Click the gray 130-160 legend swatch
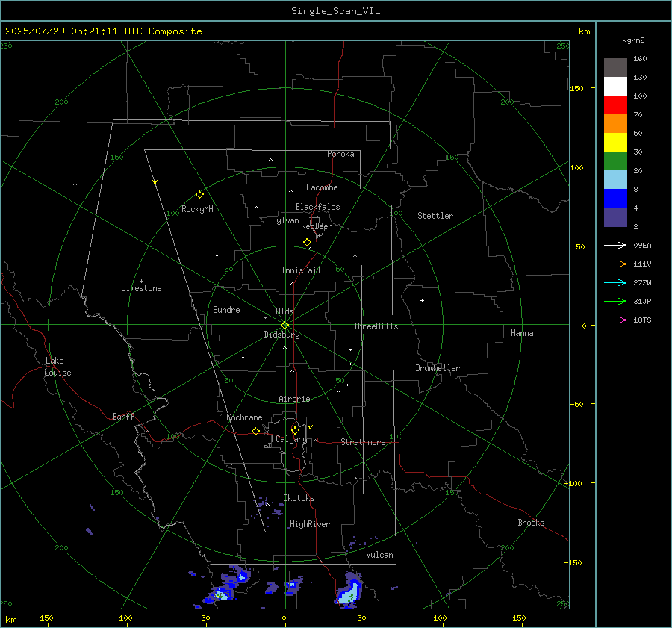The width and height of the screenshot is (672, 628). click(x=615, y=68)
